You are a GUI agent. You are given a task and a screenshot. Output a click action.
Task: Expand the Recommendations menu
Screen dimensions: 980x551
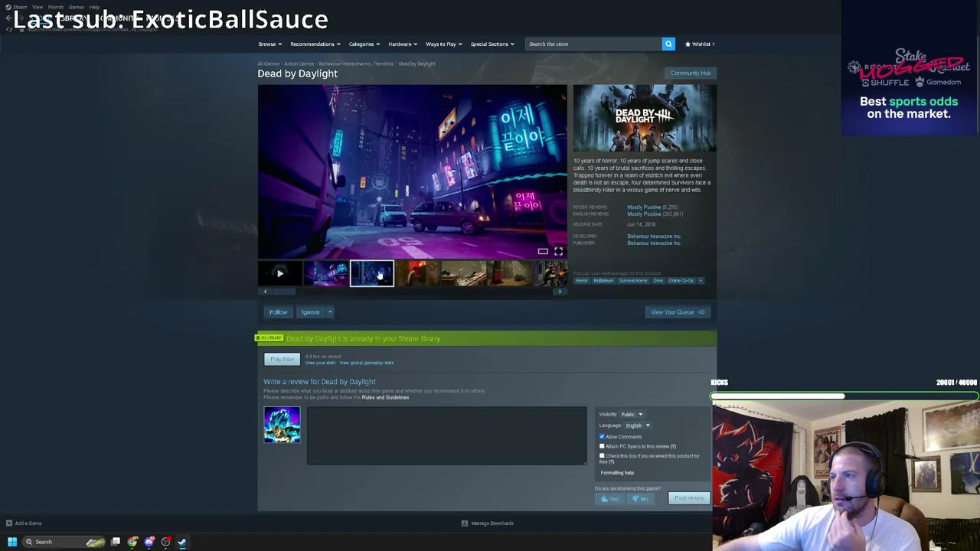pos(315,44)
